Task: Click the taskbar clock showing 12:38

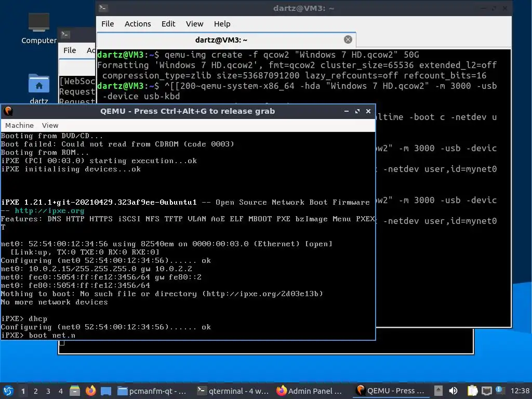Action: coord(520,391)
